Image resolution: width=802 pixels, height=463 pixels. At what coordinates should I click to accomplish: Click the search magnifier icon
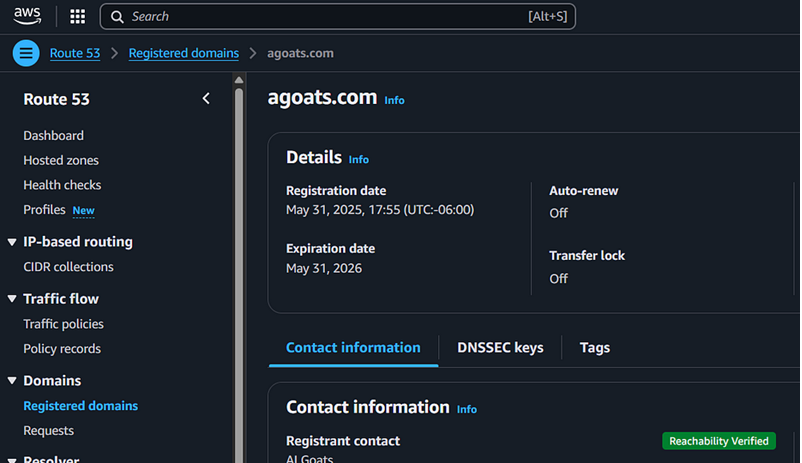117,17
